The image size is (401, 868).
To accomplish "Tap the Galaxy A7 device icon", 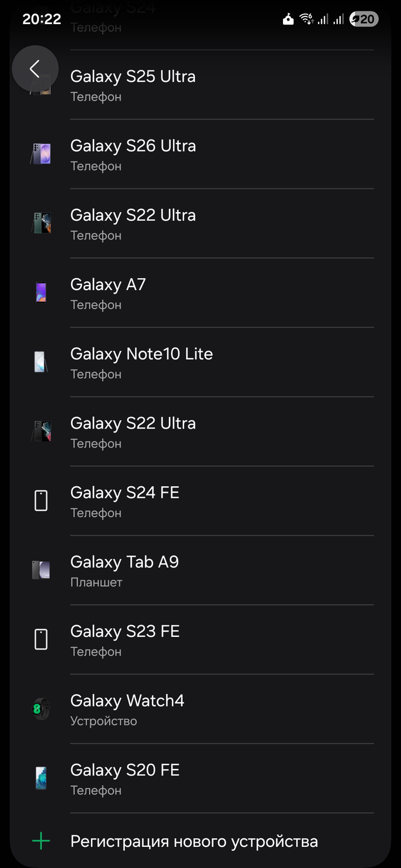I will coord(41,292).
